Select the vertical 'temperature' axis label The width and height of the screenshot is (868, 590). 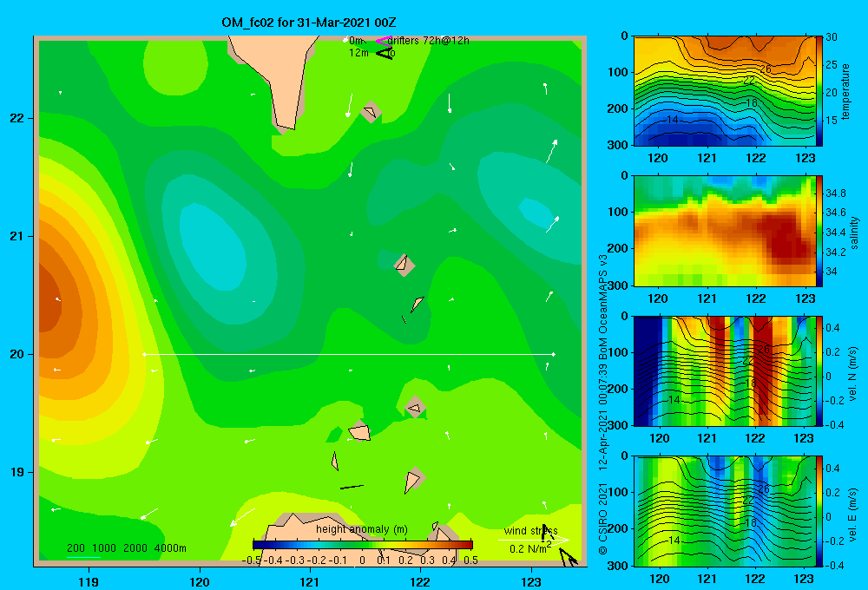point(845,91)
